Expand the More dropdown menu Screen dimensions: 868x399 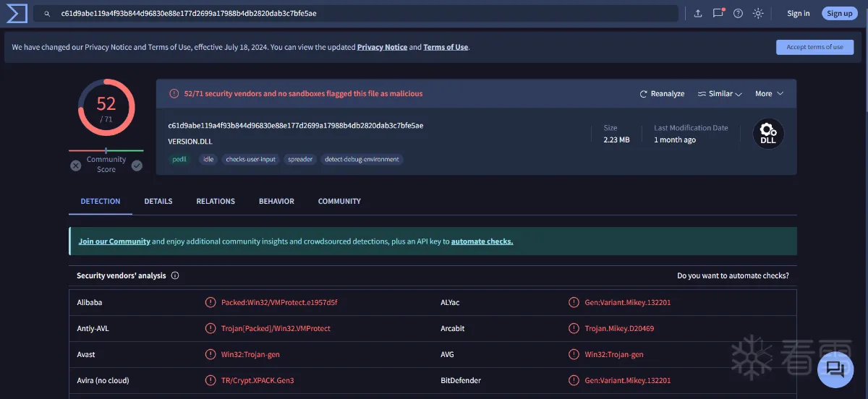(x=769, y=94)
